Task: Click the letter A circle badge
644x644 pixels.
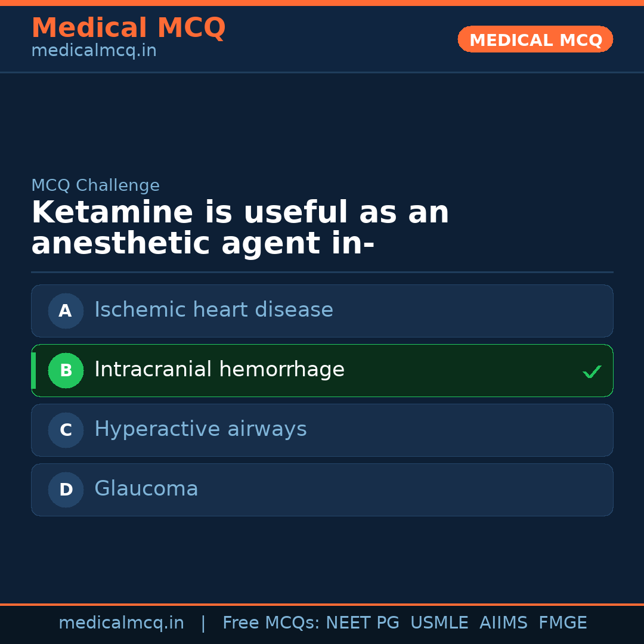Action: tap(66, 311)
